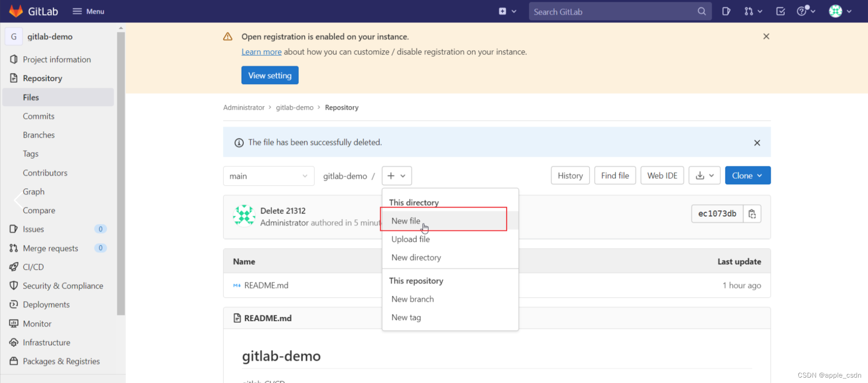This screenshot has height=383, width=868.
Task: Click the Delete 21312 commit message
Action: pos(283,210)
